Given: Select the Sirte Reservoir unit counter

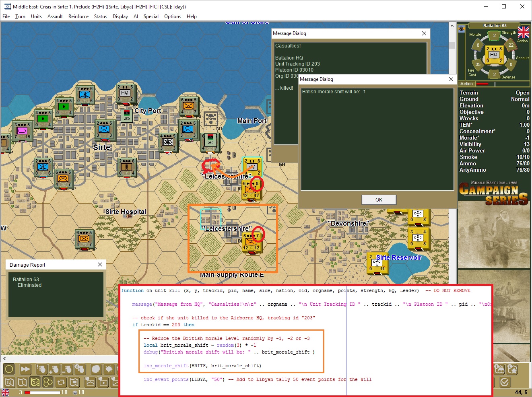Looking at the screenshot, I should coord(377,263).
